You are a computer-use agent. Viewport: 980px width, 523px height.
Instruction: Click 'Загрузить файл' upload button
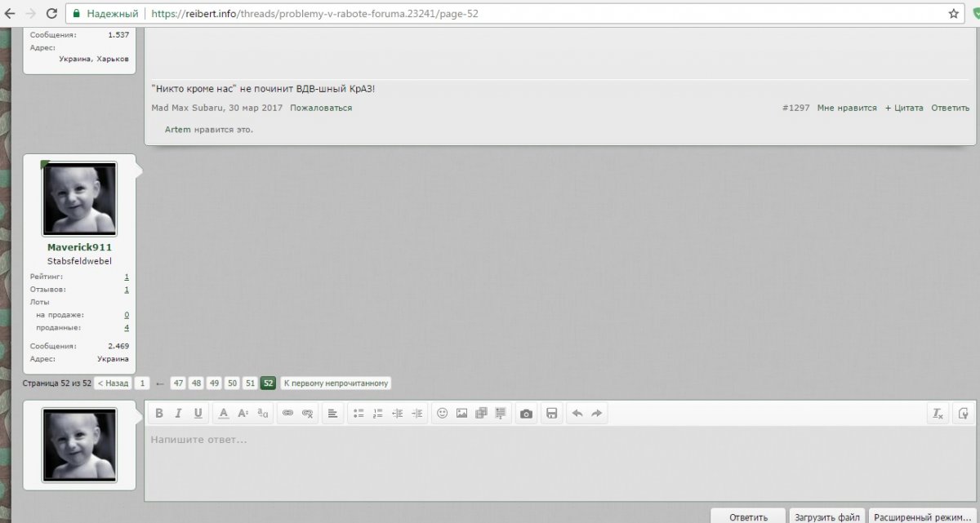coord(827,516)
